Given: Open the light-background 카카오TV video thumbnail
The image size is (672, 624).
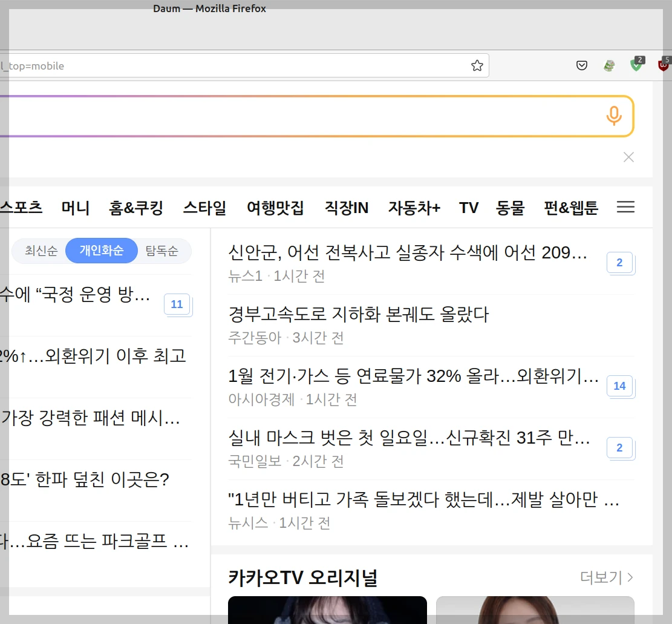Looking at the screenshot, I should coord(535,610).
